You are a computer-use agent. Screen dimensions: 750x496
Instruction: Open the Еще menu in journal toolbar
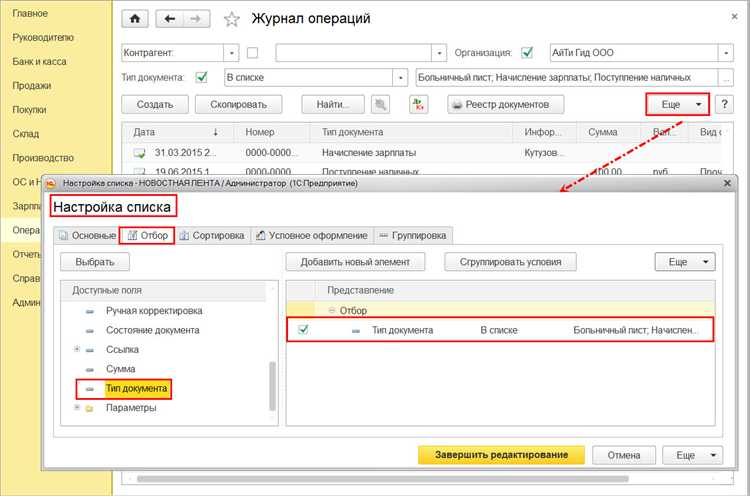tap(678, 104)
